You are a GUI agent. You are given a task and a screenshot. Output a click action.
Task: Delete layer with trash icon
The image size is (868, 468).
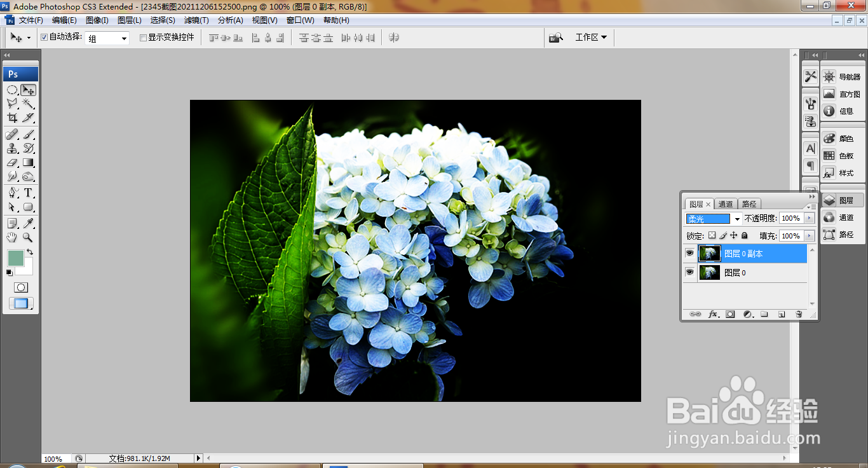799,314
